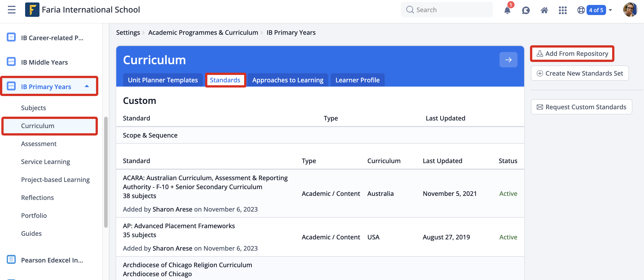Open Service Learning in the sidebar
Image resolution: width=644 pixels, height=280 pixels.
tap(46, 162)
